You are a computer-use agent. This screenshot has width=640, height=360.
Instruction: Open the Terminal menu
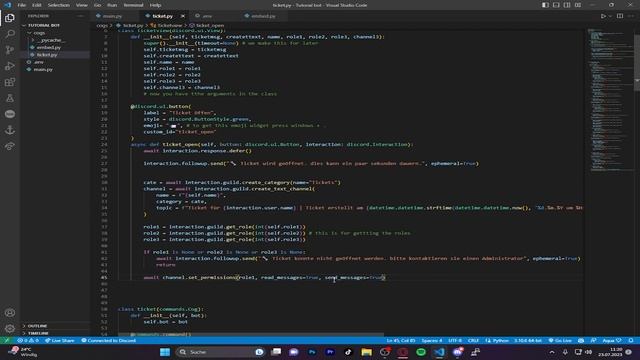click(x=133, y=5)
